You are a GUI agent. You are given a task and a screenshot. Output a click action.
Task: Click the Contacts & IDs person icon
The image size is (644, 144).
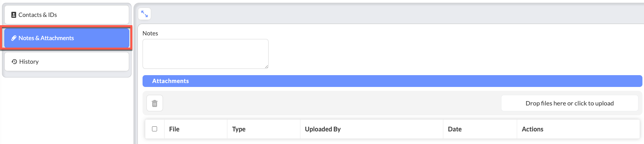[14, 15]
